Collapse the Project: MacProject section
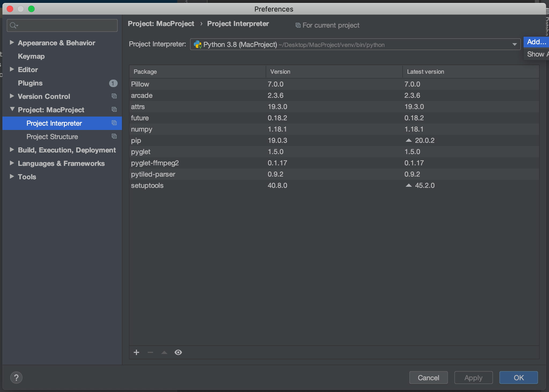 pos(12,109)
